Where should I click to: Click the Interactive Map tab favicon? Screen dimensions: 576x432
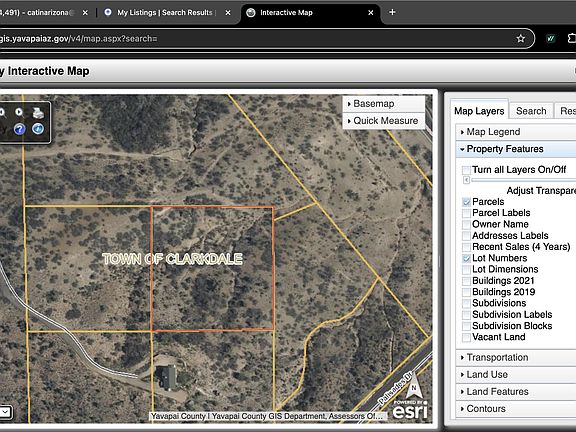pos(251,12)
